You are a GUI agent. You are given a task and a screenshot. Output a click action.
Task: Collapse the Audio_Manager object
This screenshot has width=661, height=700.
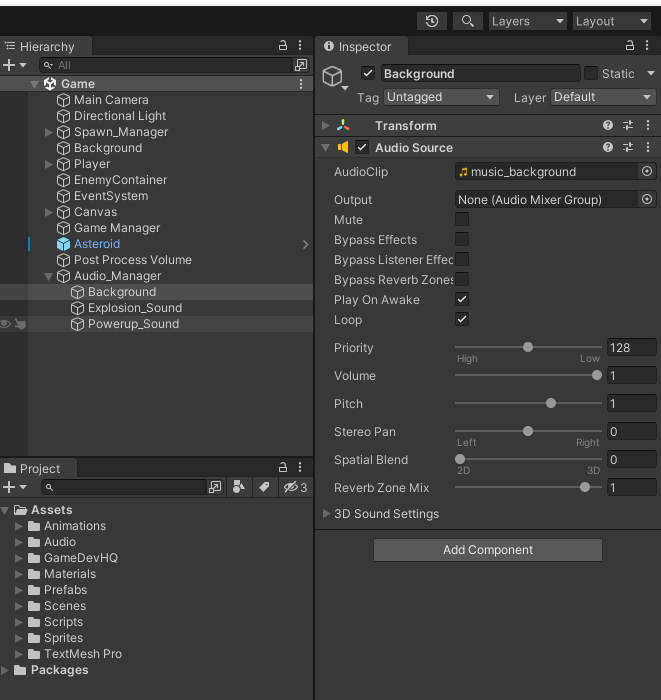49,276
